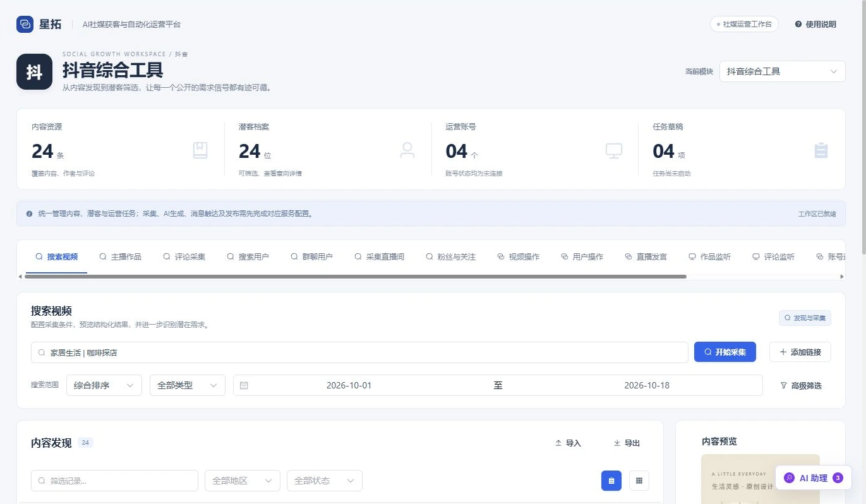Click the 星拓 logo icon
Screen dimensions: 866x504
25,24
